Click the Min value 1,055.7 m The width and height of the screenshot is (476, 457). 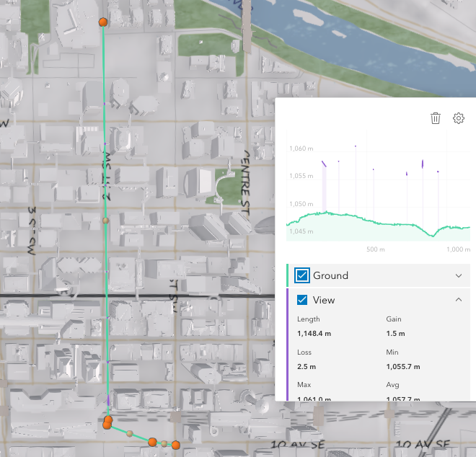click(x=403, y=367)
